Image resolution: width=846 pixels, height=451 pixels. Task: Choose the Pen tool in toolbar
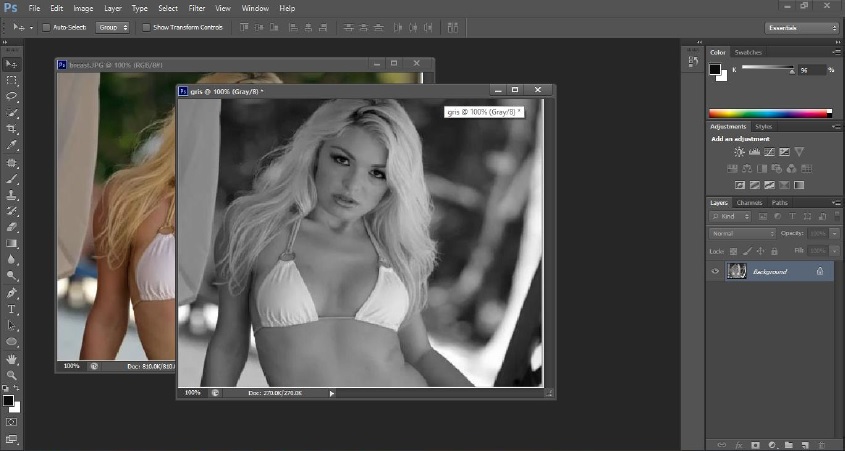click(12, 293)
